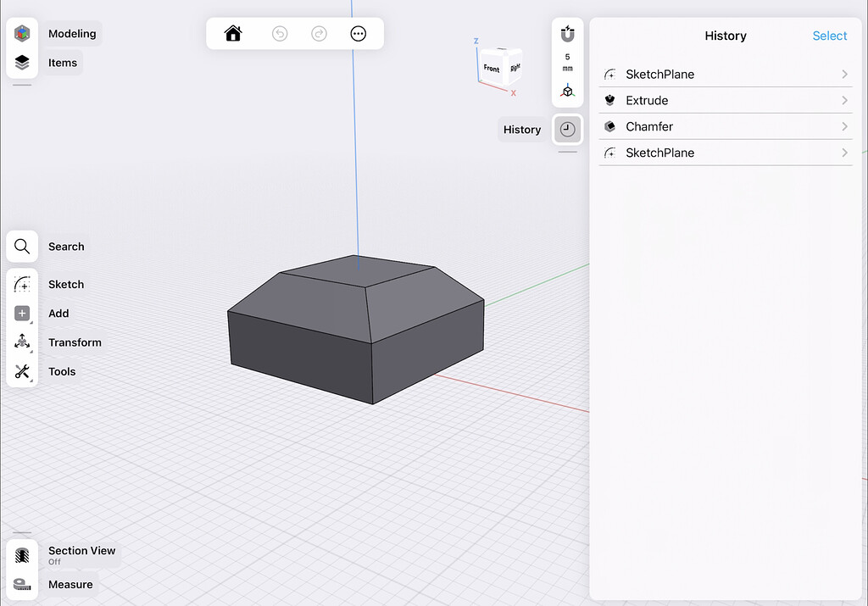Open the Tools wrench icon
This screenshot has width=868, height=606.
[21, 371]
